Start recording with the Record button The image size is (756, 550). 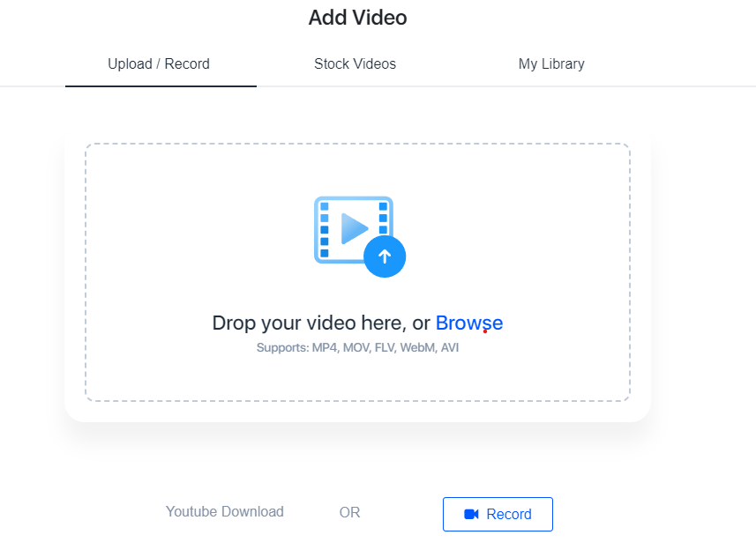[x=498, y=515]
